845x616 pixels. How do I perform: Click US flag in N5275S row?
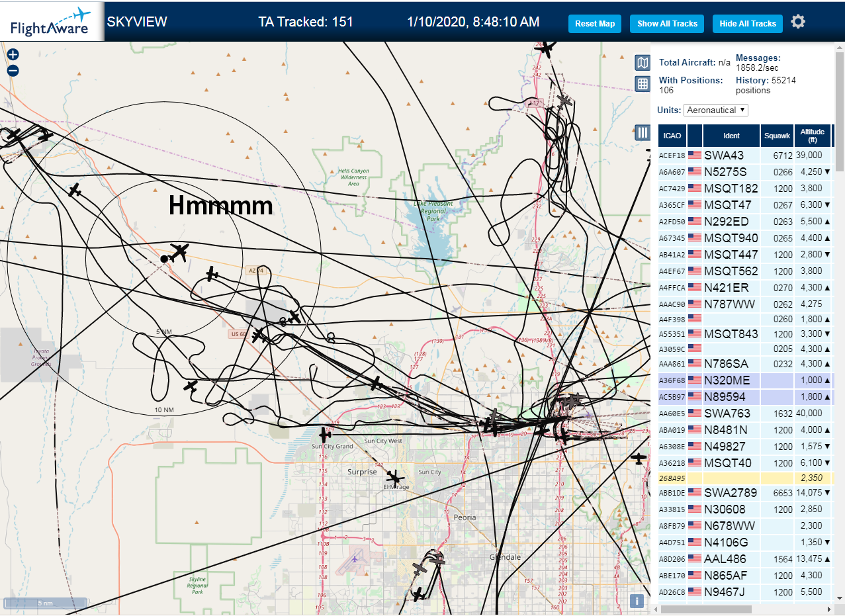[x=695, y=171]
